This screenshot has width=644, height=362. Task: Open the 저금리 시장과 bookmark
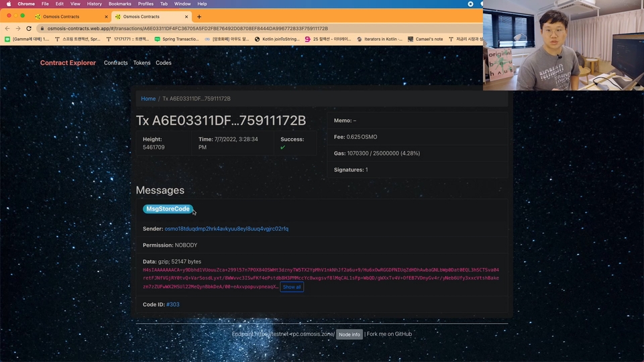(x=466, y=39)
